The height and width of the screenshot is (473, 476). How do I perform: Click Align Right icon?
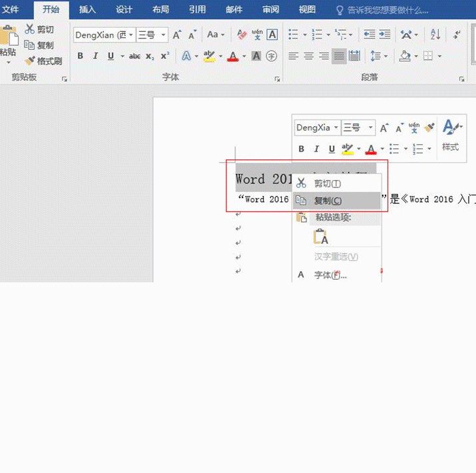coord(324,56)
